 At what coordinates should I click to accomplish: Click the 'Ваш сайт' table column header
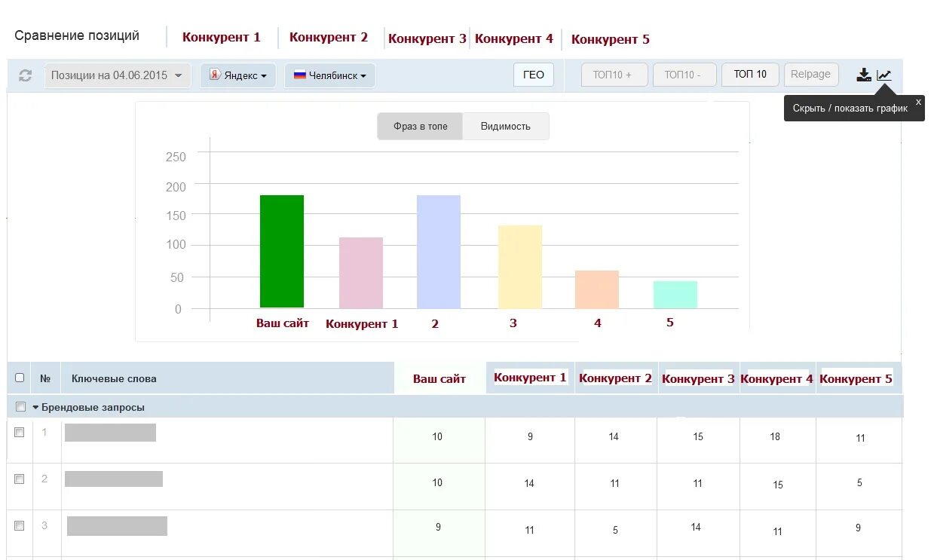point(439,379)
